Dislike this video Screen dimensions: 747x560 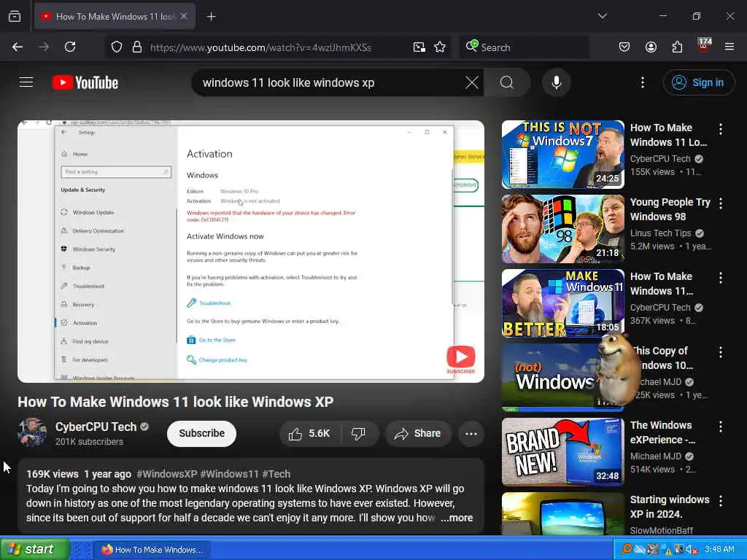point(358,433)
